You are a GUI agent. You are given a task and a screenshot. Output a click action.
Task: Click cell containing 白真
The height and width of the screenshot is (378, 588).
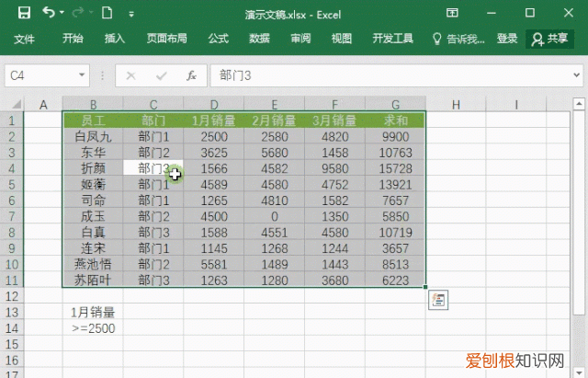coord(93,233)
